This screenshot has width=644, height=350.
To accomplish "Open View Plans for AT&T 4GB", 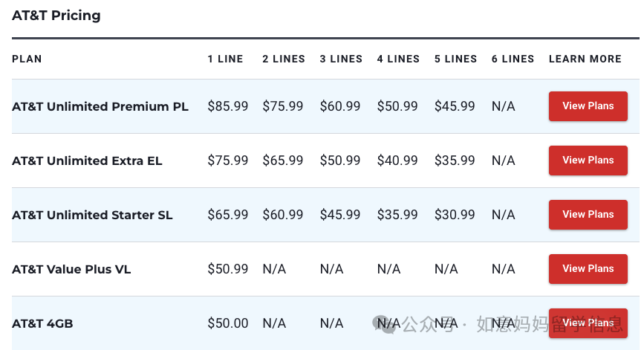I will (588, 323).
